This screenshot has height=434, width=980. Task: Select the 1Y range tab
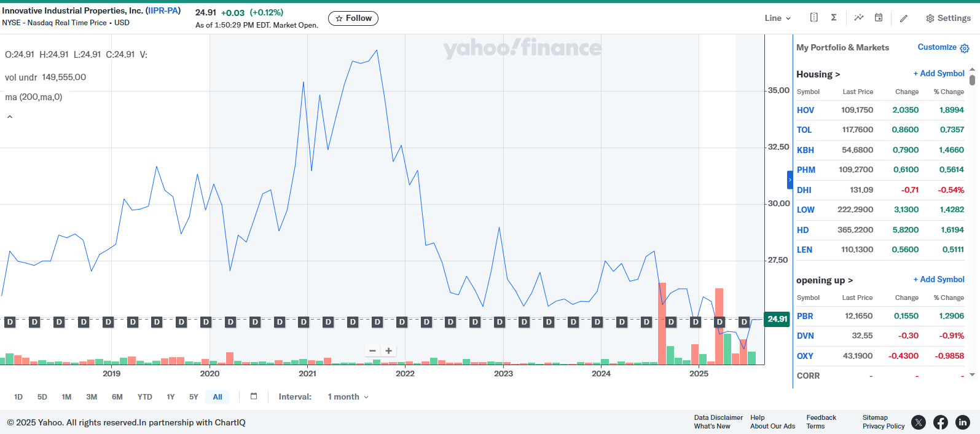coord(171,397)
